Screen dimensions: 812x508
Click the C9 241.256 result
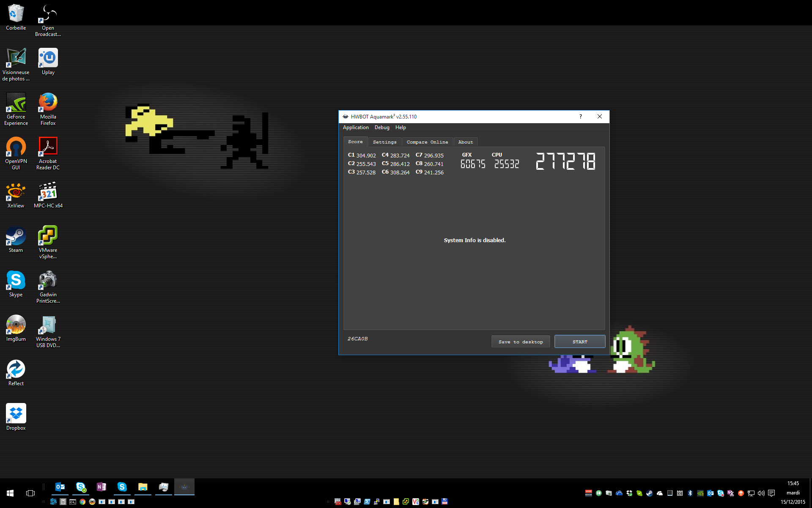pos(430,172)
